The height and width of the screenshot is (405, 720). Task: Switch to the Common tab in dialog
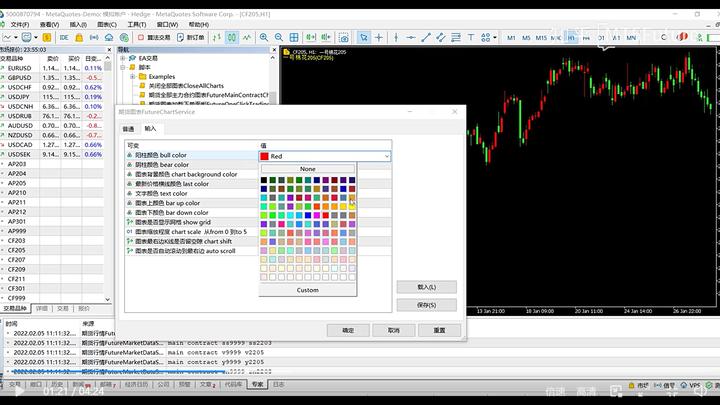coord(128,129)
